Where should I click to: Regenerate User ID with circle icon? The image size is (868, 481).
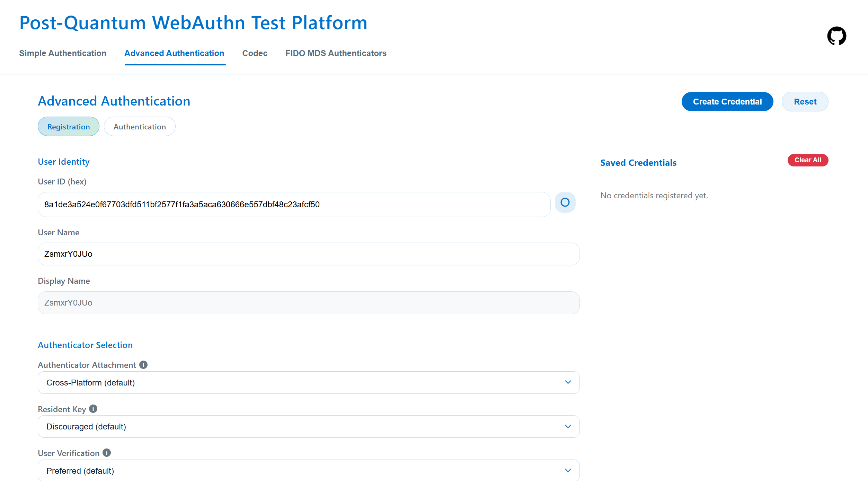pyautogui.click(x=565, y=202)
